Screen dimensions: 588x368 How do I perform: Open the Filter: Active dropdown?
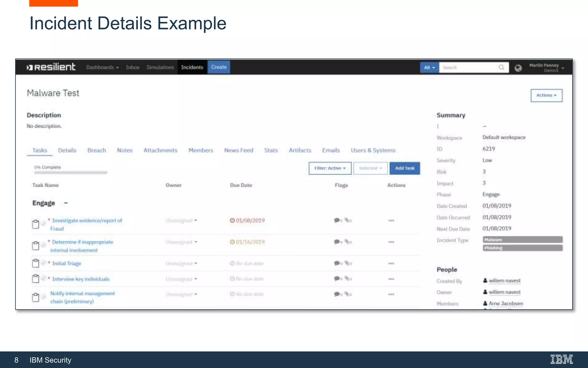(x=330, y=168)
